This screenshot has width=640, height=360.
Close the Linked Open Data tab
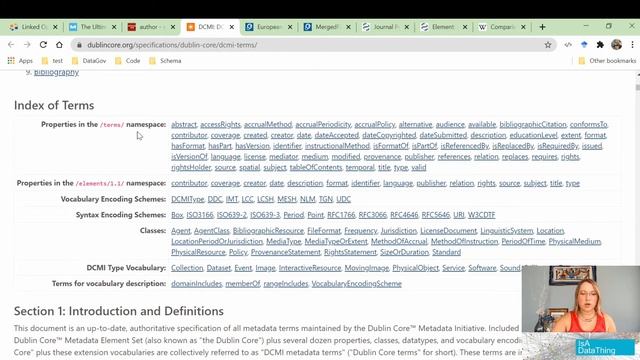pos(55,27)
